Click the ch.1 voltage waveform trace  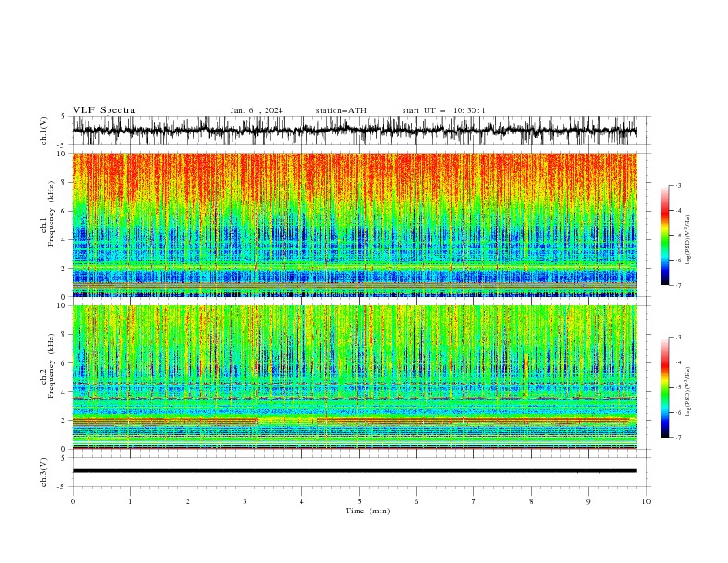coord(354,131)
